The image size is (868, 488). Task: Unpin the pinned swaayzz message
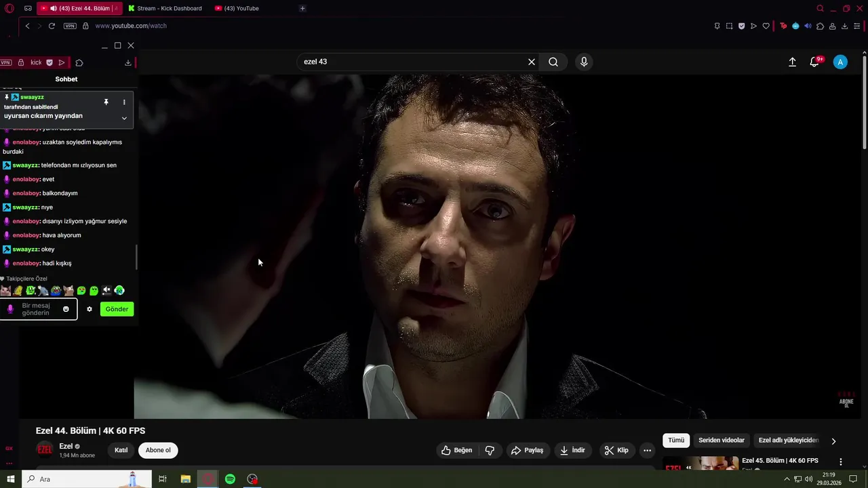(x=106, y=102)
